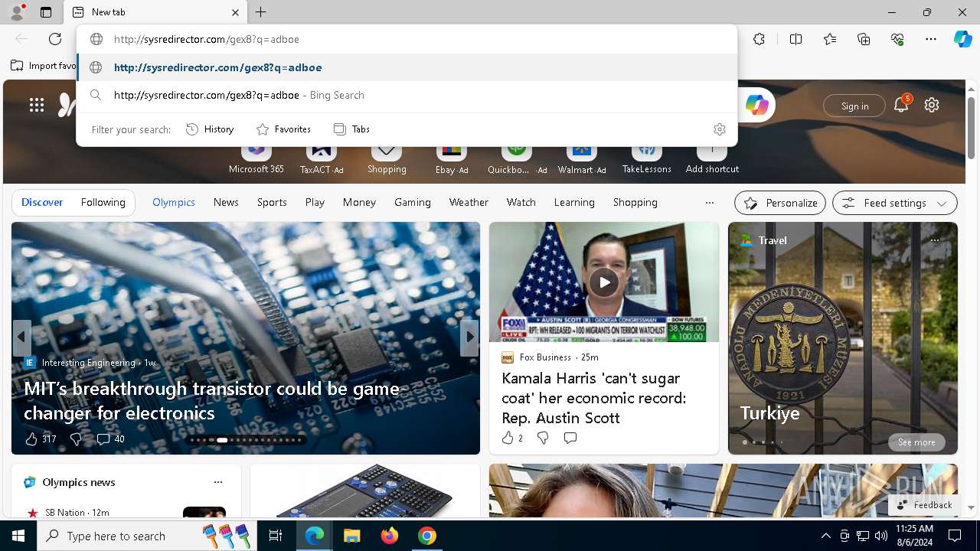Open Browser essentials heart icon
980x551 pixels.
coord(897,39)
